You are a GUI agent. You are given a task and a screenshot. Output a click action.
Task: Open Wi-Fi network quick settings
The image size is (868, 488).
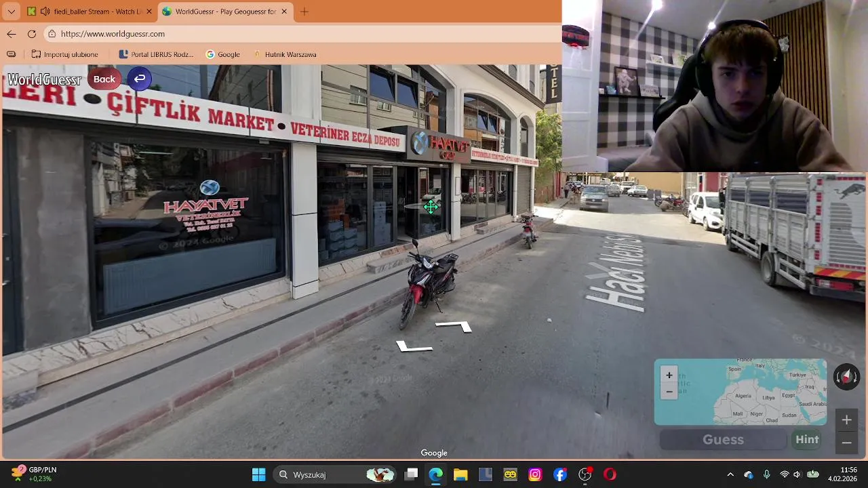(x=785, y=474)
